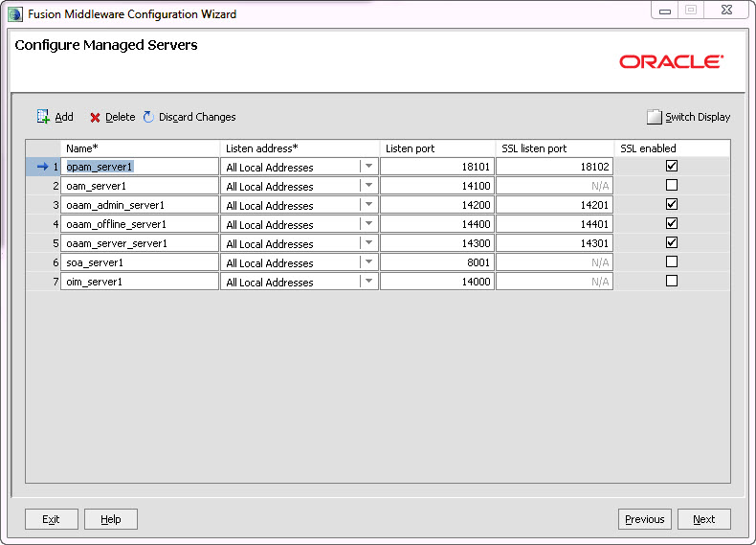Open listen address dropdown for oim_server1

coord(368,282)
